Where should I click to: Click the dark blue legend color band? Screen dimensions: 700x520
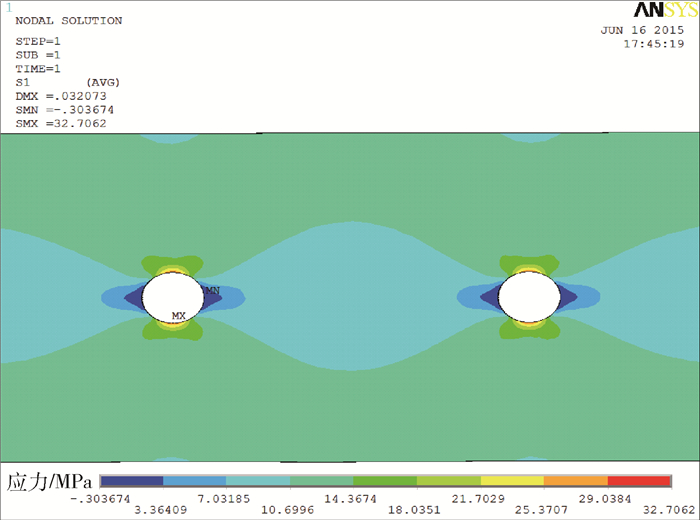(x=131, y=481)
